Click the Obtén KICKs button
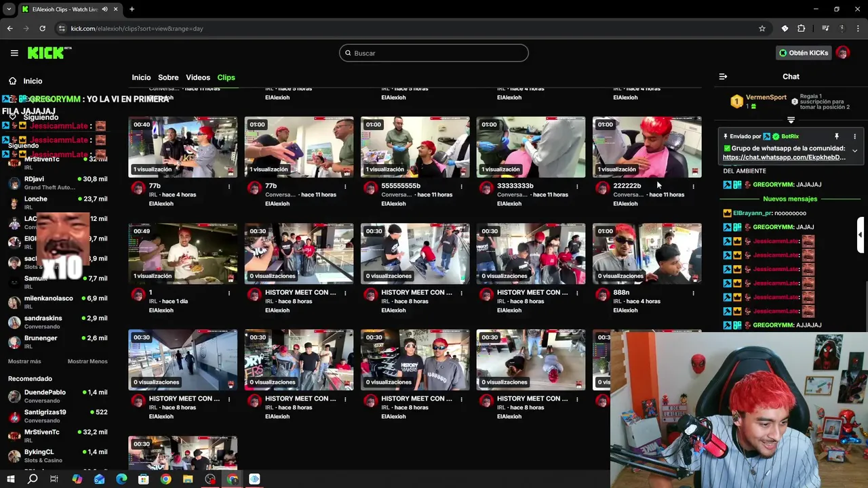Viewport: 868px width, 488px height. (804, 53)
